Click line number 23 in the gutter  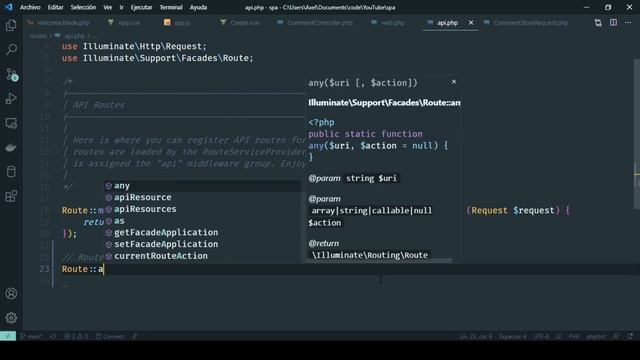[44, 269]
